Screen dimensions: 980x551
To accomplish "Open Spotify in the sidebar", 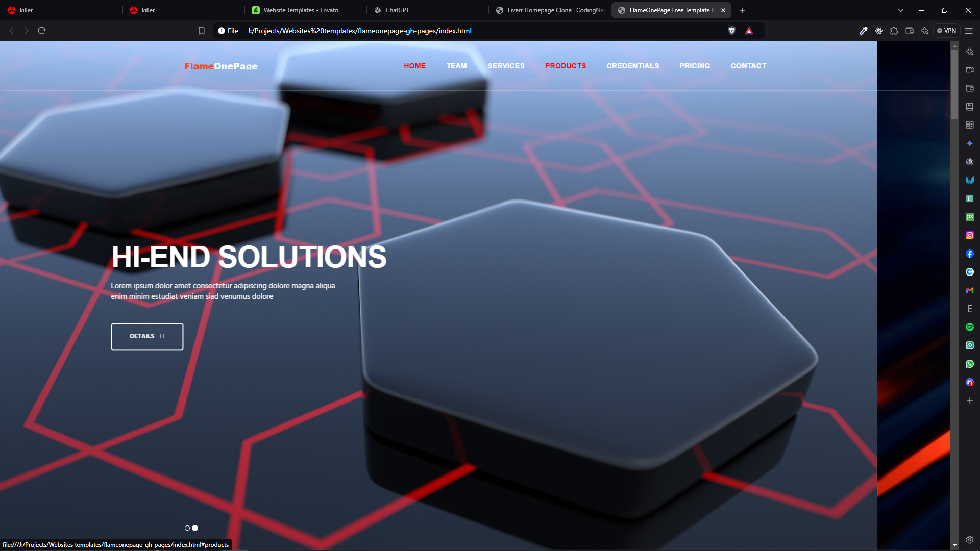I will click(970, 327).
